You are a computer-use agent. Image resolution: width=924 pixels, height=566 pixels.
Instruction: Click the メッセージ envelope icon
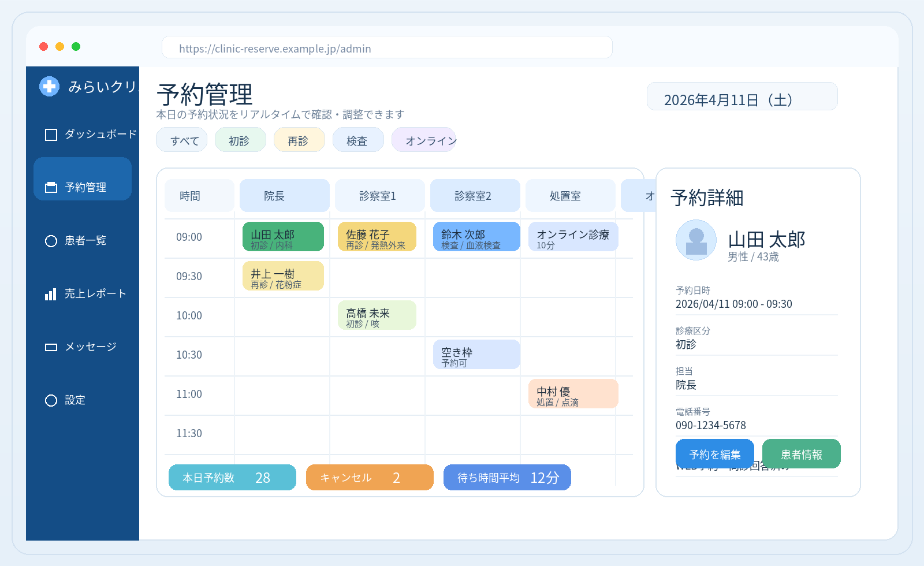coord(51,347)
